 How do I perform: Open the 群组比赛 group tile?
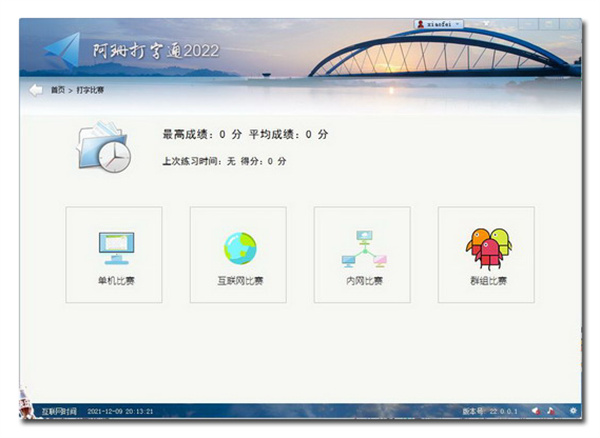pos(486,255)
